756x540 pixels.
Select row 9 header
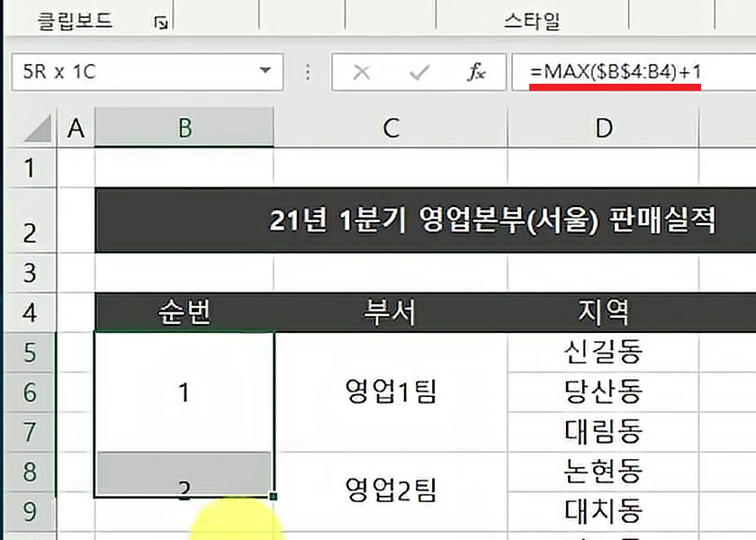[30, 511]
